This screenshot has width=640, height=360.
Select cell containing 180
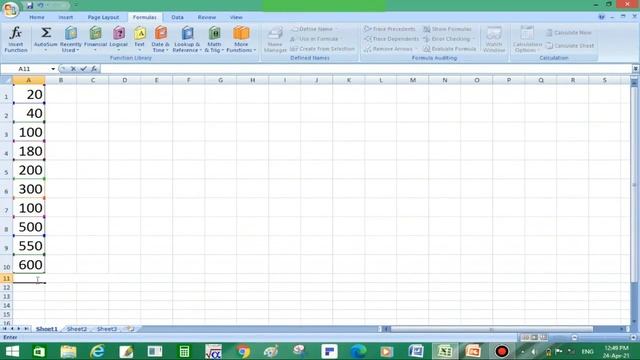click(29, 151)
